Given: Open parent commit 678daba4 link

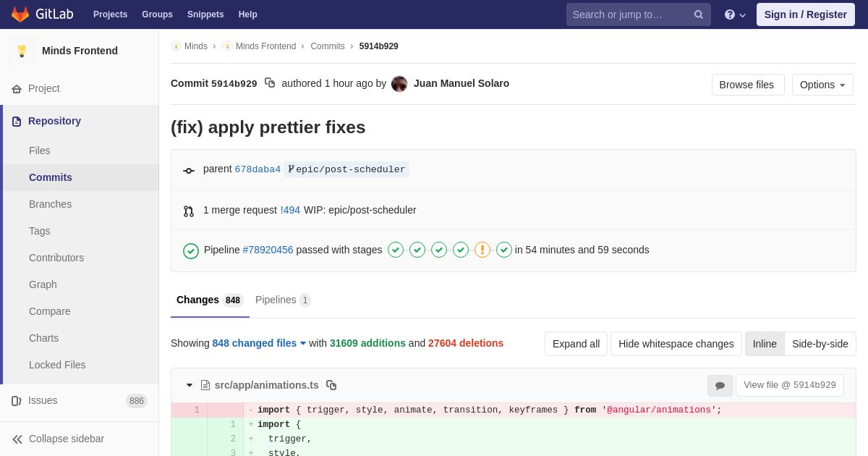Looking at the screenshot, I should point(258,169).
